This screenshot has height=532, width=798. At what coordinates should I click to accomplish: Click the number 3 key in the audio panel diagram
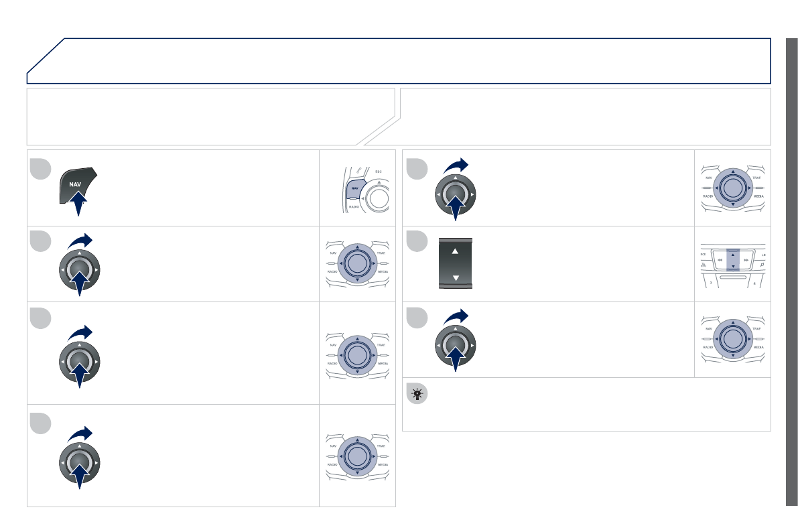(x=710, y=283)
